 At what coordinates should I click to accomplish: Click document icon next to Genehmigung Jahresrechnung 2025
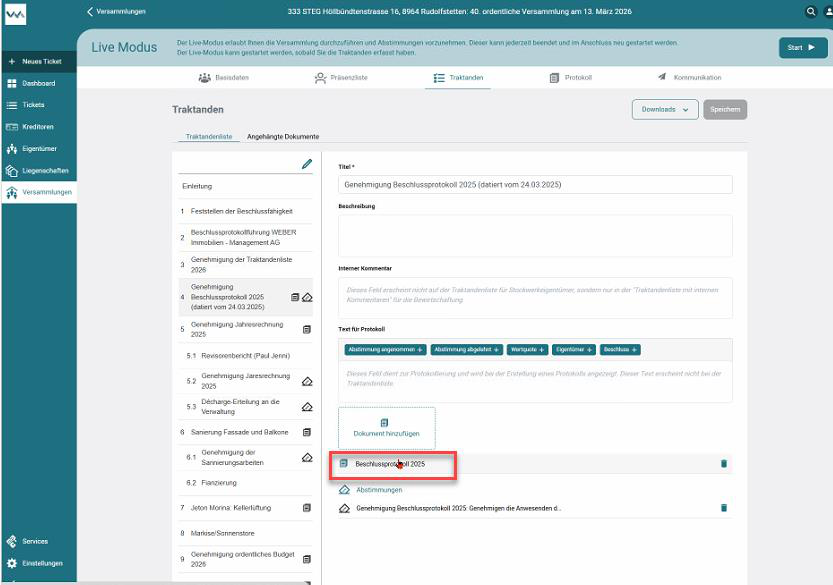pyautogui.click(x=307, y=329)
